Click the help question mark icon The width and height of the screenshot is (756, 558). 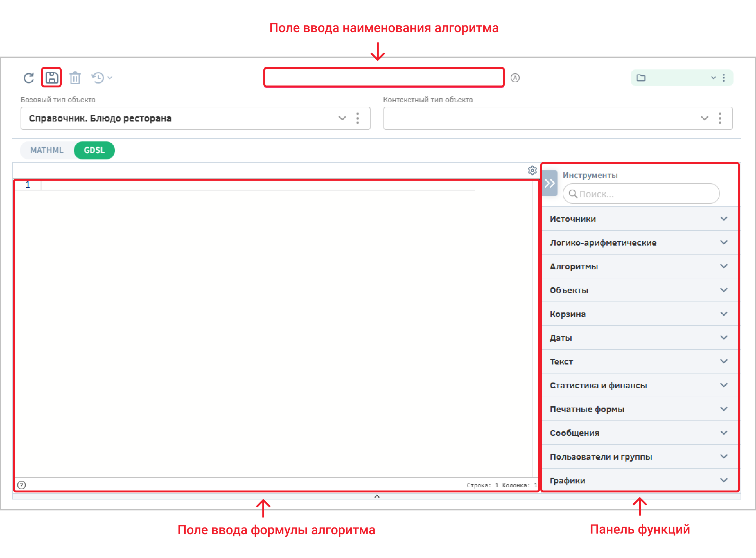[x=22, y=485]
